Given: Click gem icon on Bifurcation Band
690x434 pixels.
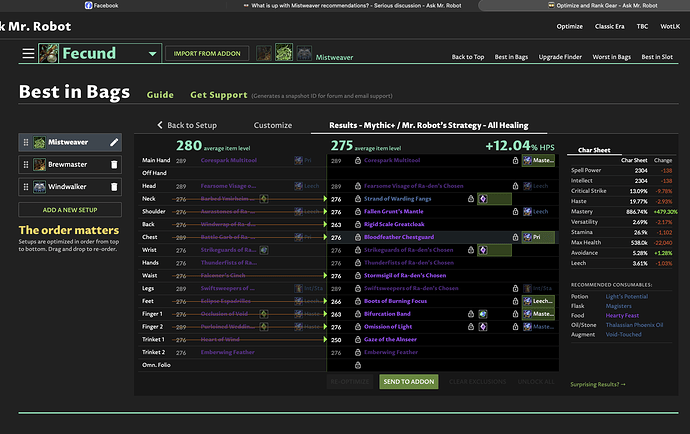Looking at the screenshot, I should tap(483, 314).
